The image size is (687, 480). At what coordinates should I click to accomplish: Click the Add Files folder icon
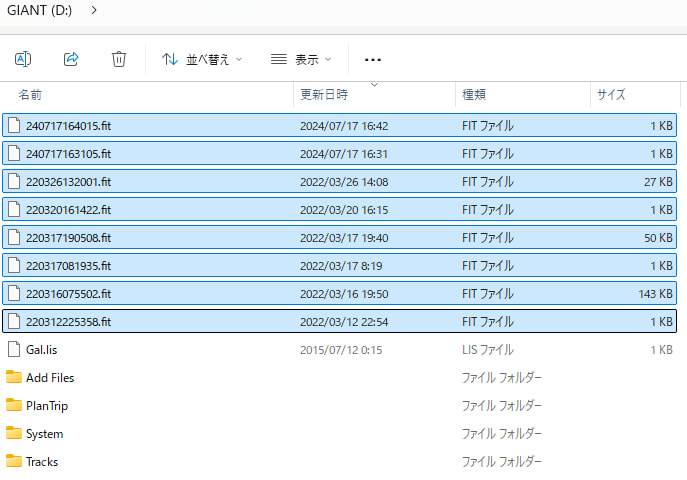(14, 378)
